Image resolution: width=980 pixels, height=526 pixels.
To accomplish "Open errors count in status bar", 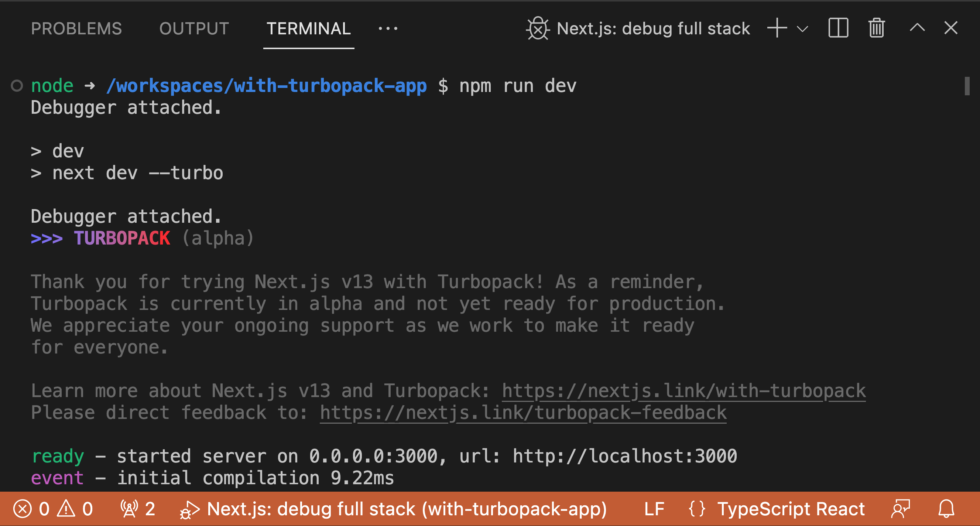I will (32, 509).
